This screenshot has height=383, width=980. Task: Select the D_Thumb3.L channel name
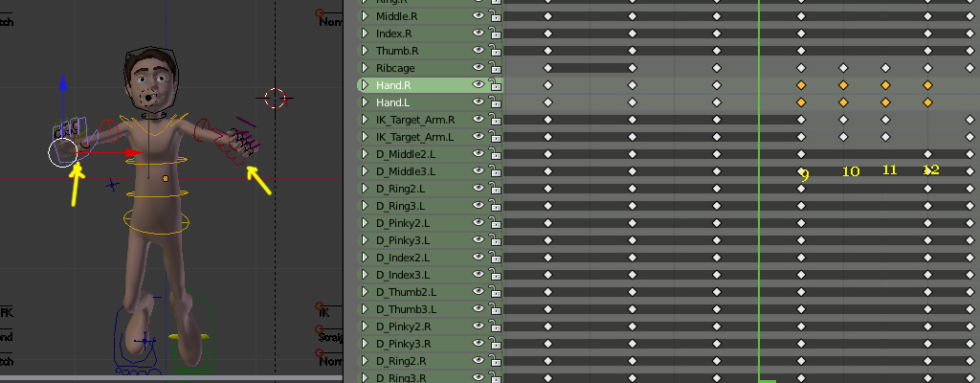tap(406, 309)
